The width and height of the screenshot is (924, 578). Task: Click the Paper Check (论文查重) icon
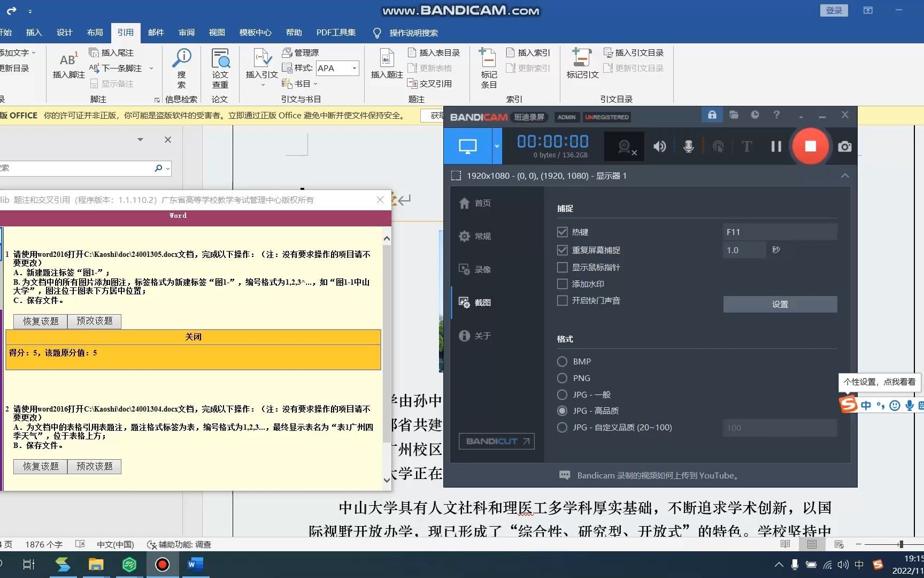point(220,69)
